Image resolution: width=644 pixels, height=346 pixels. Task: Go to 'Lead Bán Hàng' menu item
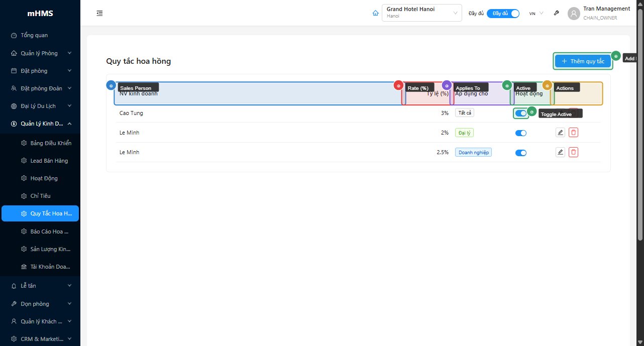pyautogui.click(x=49, y=161)
